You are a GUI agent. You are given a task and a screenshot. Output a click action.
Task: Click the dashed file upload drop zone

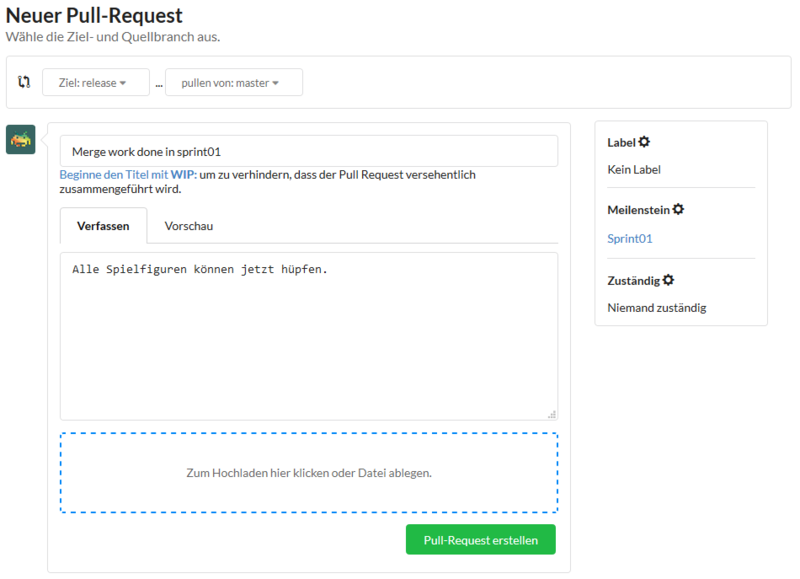309,472
